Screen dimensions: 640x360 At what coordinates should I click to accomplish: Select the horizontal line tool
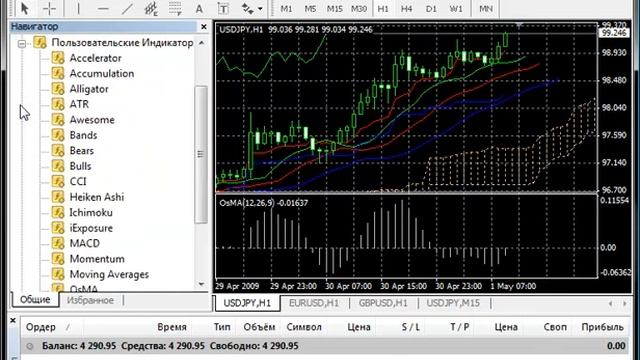point(103,8)
